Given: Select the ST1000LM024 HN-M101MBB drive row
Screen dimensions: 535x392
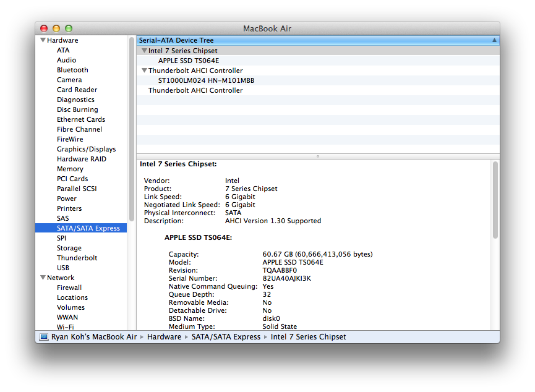Looking at the screenshot, I should click(318, 80).
